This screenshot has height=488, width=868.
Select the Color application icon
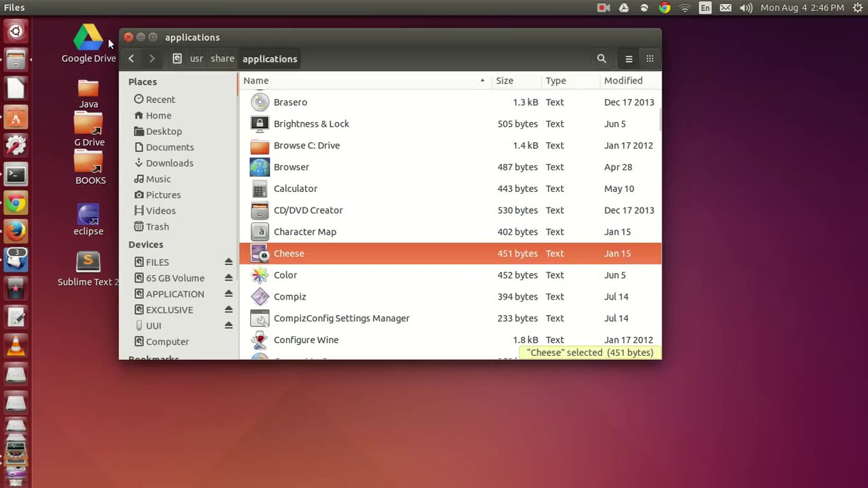coord(260,275)
